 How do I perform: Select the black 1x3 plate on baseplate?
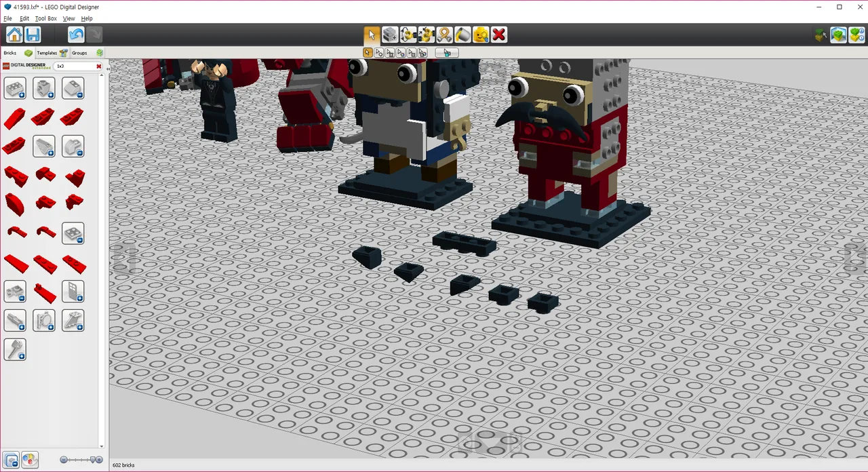[x=465, y=243]
